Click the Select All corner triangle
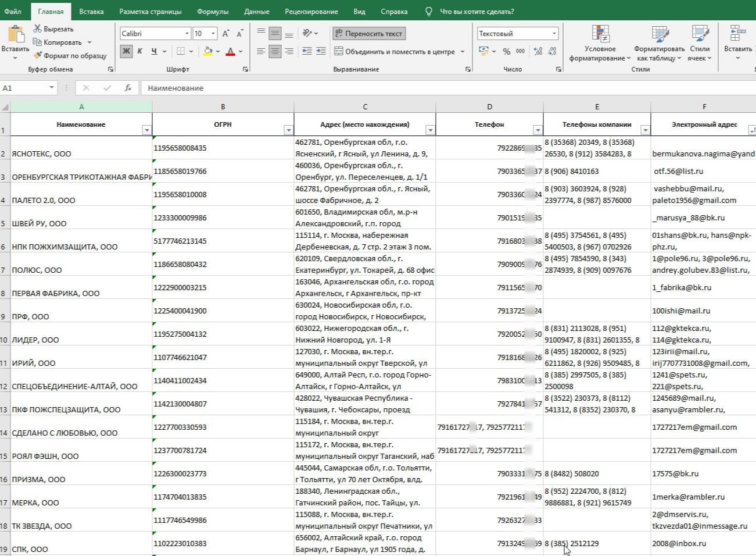 click(5, 106)
